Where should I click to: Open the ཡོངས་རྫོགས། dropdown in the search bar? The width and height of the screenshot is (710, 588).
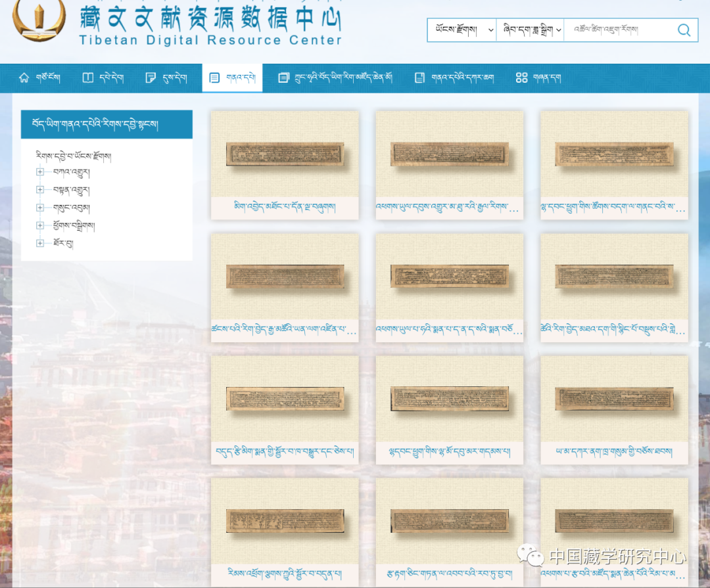coord(462,30)
